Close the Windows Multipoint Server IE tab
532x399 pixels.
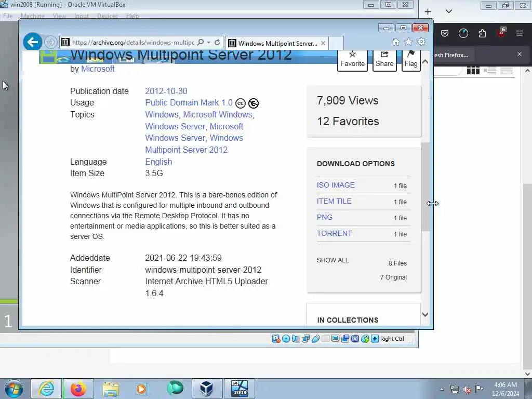pos(323,43)
